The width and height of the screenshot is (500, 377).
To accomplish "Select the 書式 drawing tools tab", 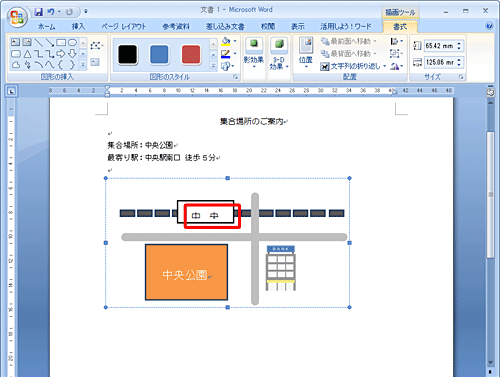I will coord(400,27).
